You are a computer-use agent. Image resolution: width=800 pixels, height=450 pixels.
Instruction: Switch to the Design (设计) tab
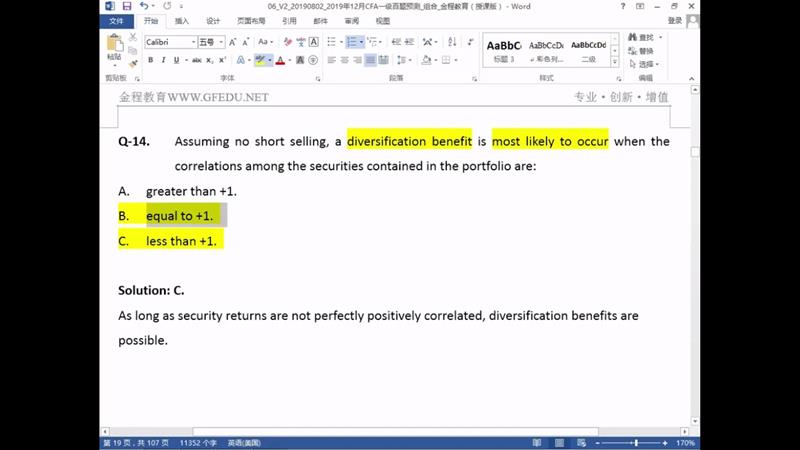(213, 21)
